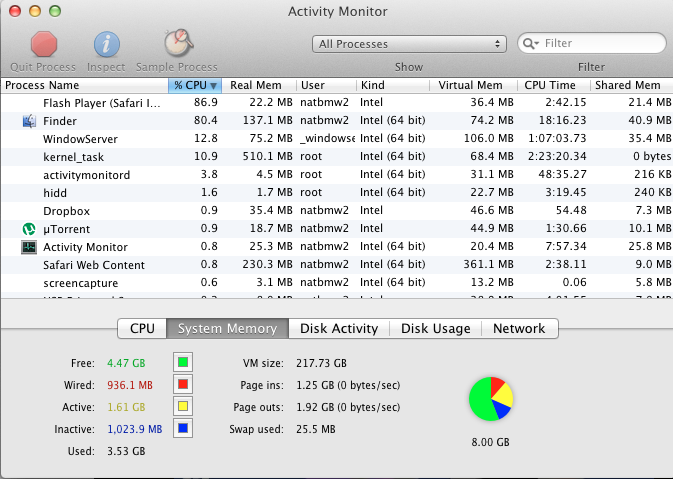
Task: Click the 2:23:20.34 CPU time cell
Action: (557, 156)
